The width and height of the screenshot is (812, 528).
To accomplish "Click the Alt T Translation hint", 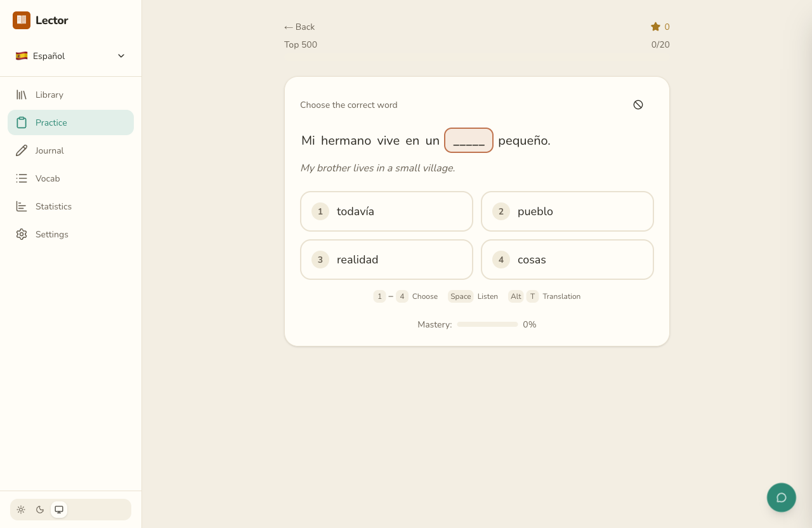I will coord(544,296).
